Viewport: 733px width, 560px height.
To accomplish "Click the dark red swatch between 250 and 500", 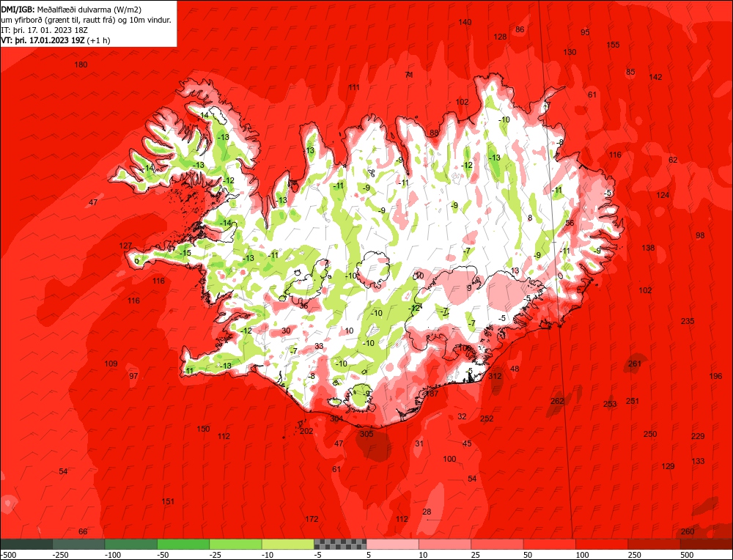I will [655, 544].
